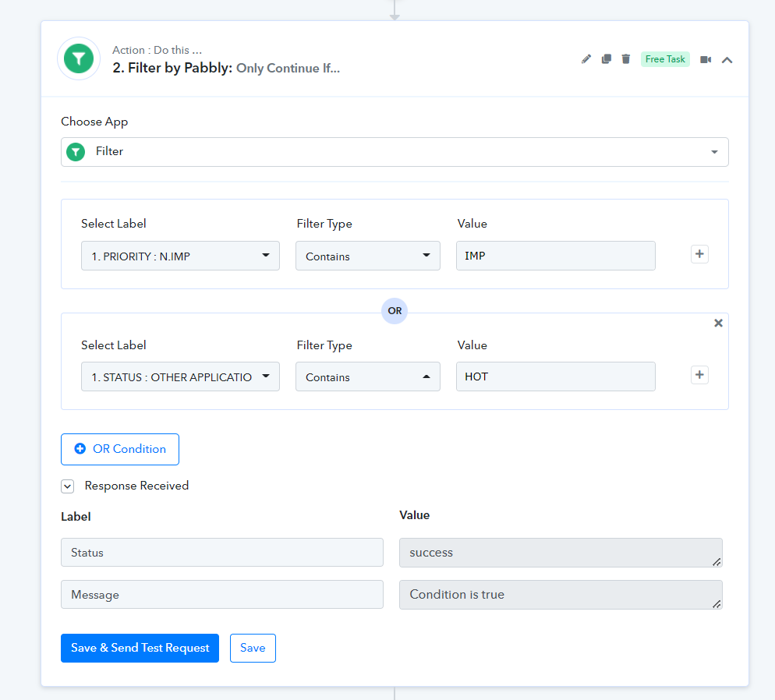Add AND condition beside HOT value

(699, 375)
